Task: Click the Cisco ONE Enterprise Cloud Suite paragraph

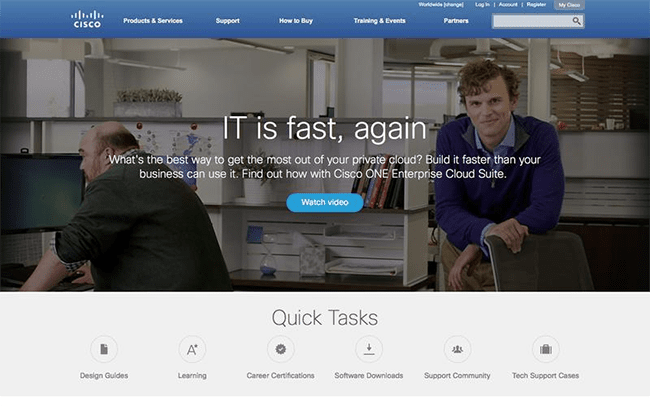Action: 325,167
